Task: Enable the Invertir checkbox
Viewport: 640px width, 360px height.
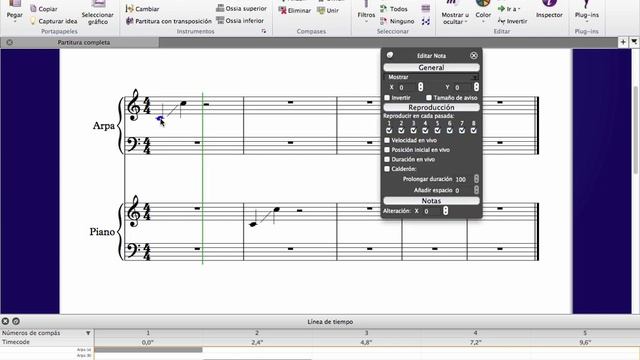Action: pos(387,98)
